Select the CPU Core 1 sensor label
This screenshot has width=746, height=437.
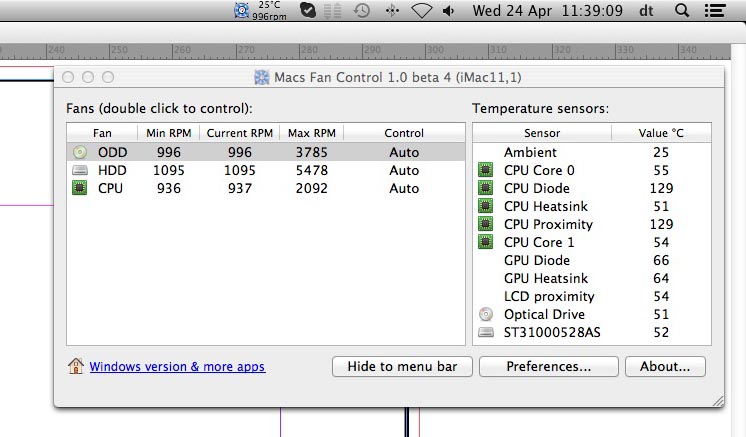(539, 243)
